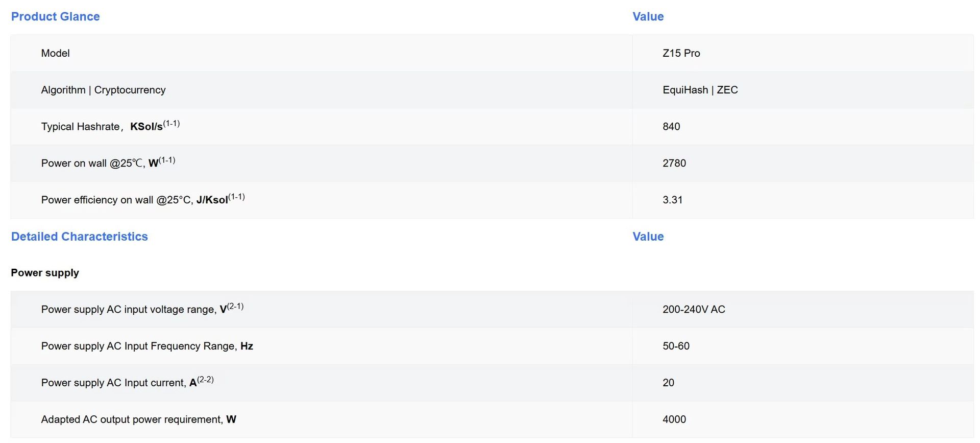Click the AC Input current label

pos(128,382)
